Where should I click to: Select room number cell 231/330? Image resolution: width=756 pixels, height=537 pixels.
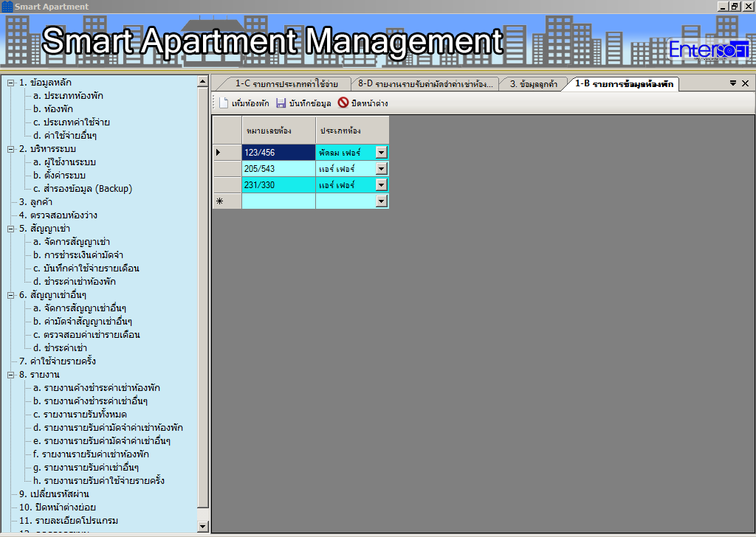point(278,185)
